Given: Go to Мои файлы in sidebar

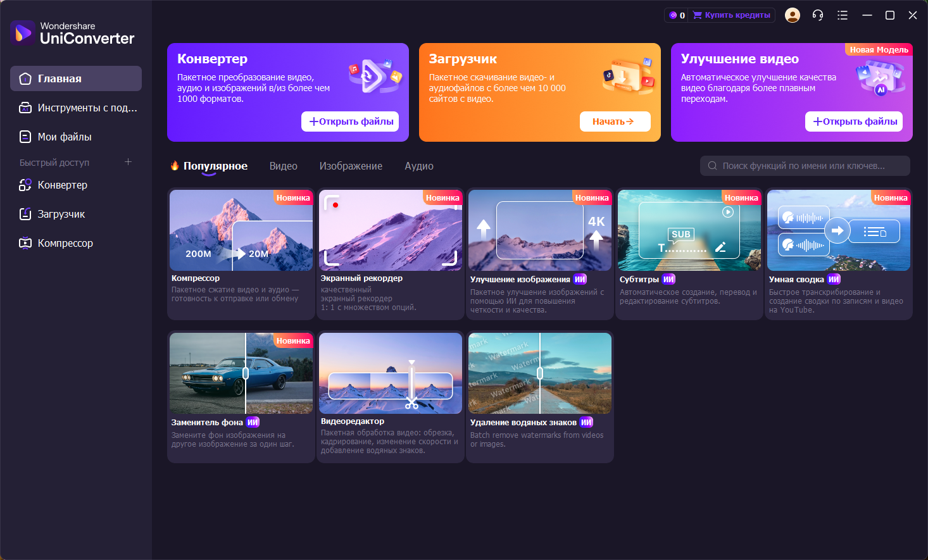Looking at the screenshot, I should click(x=64, y=137).
